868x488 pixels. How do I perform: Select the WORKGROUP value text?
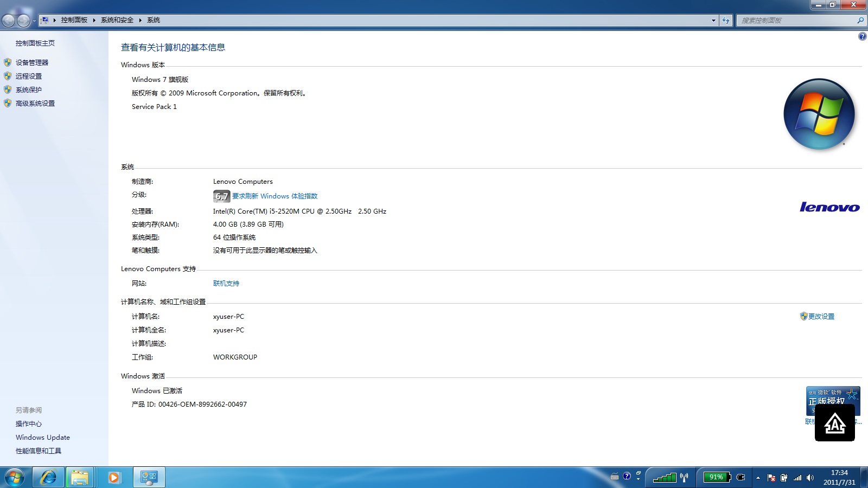tap(235, 357)
